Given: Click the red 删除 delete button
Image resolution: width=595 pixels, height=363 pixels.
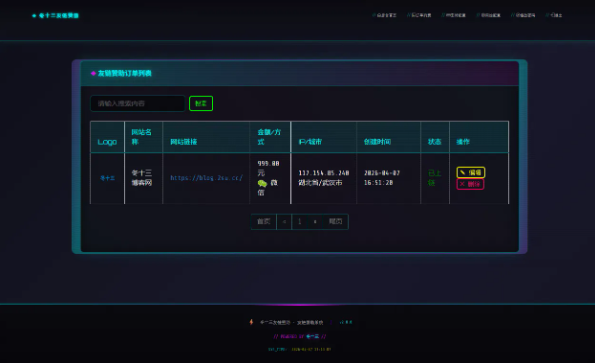Looking at the screenshot, I should (470, 184).
